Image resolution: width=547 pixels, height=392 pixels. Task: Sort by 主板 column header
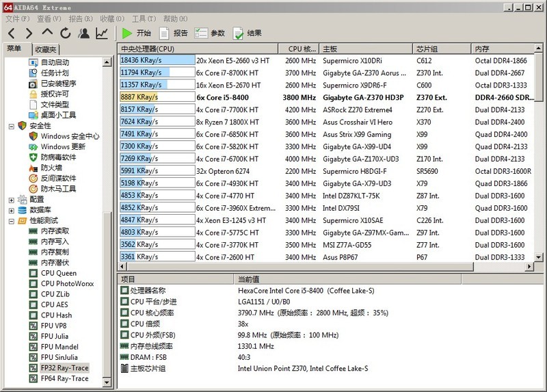pos(366,49)
